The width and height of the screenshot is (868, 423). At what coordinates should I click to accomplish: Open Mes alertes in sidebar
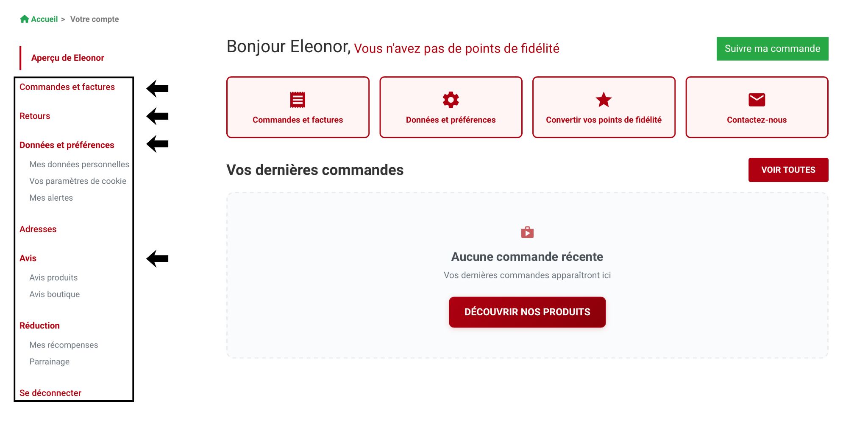pyautogui.click(x=51, y=198)
